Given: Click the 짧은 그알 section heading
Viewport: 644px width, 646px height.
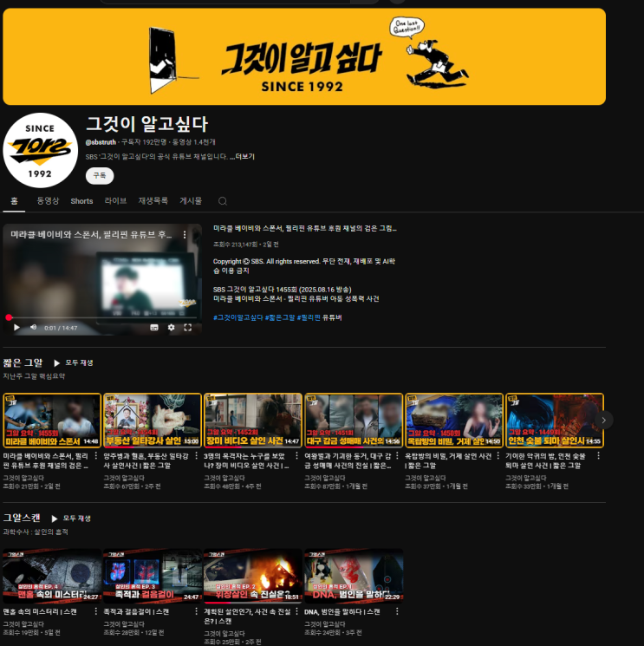Looking at the screenshot, I should [23, 363].
